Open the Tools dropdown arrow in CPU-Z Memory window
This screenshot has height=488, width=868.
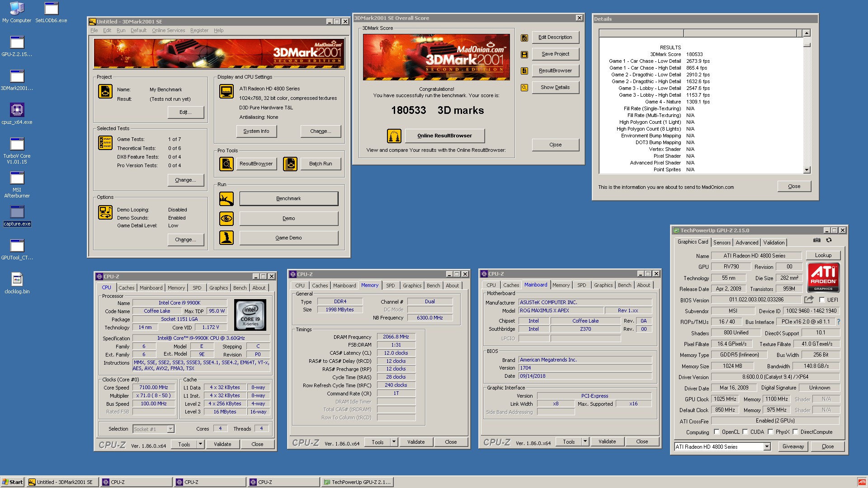point(394,442)
